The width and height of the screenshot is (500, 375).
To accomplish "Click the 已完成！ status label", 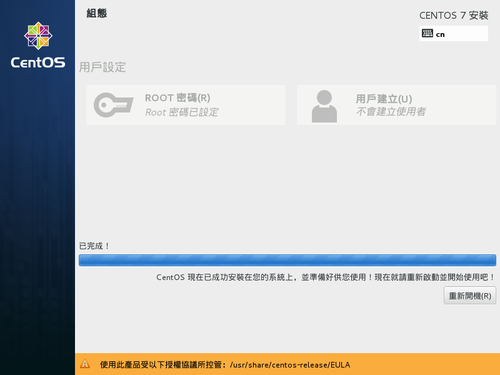I will pyautogui.click(x=94, y=246).
